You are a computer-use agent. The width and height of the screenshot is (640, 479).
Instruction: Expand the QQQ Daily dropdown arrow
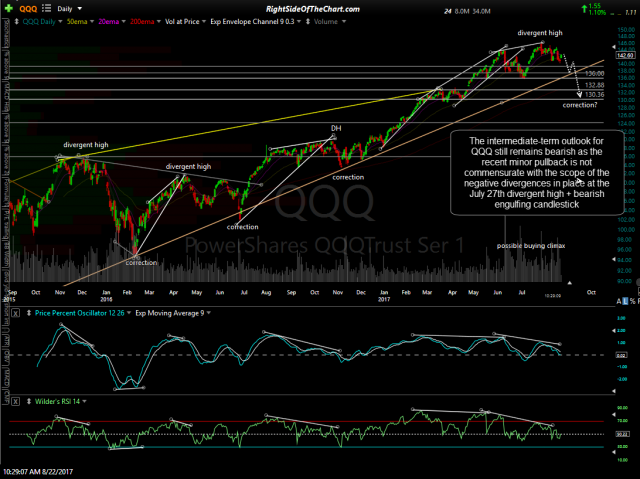(x=60, y=22)
